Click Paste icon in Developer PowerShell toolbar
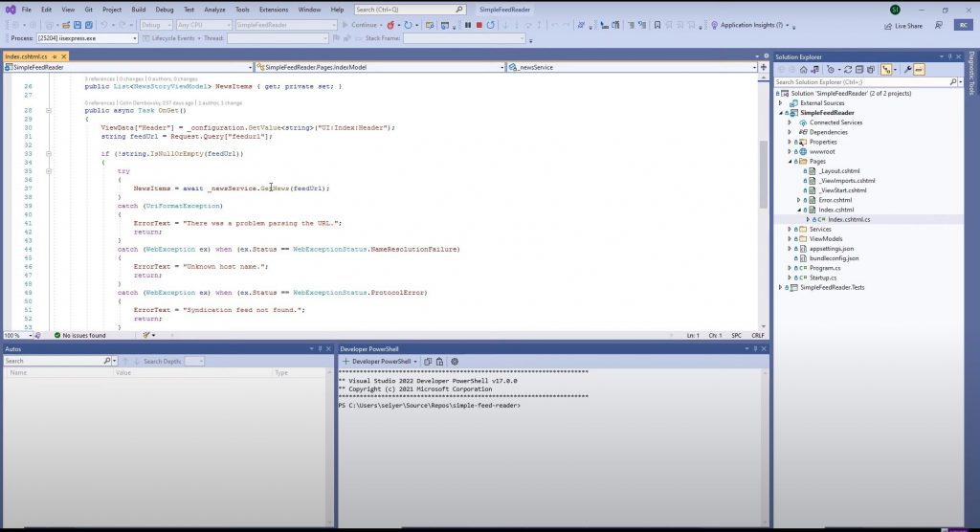The height and width of the screenshot is (532, 980). [x=439, y=362]
